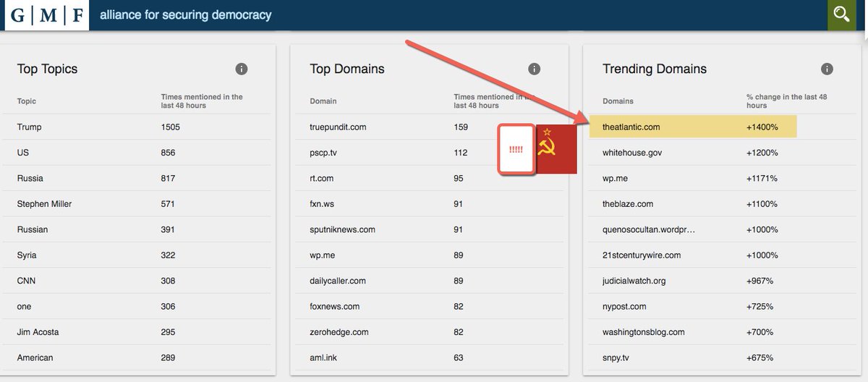Click the +1200% change value
This screenshot has width=868, height=382.
762,153
